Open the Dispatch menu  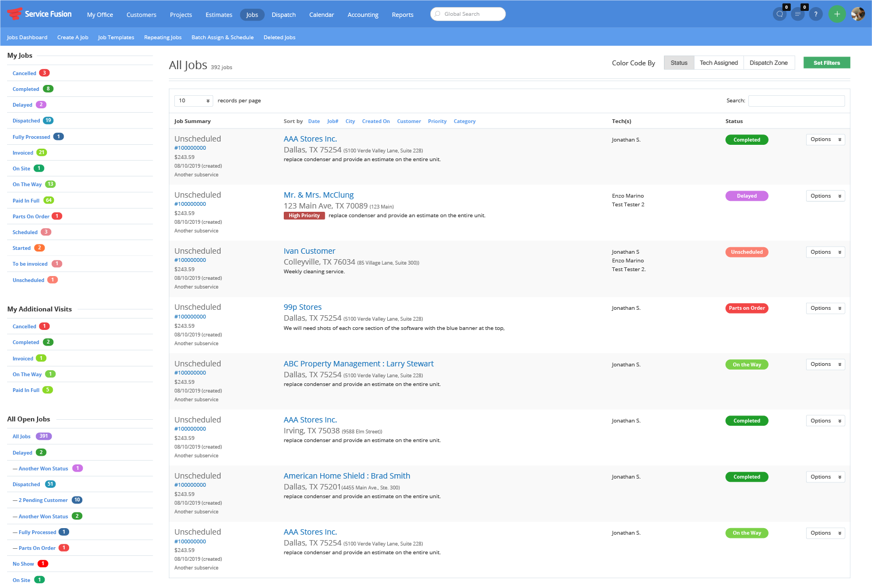(284, 15)
